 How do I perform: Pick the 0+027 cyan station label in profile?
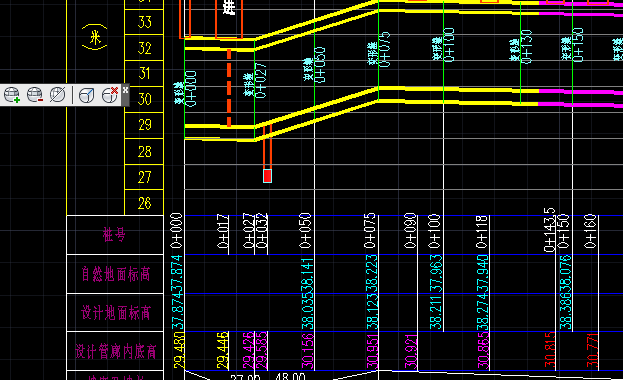261,80
